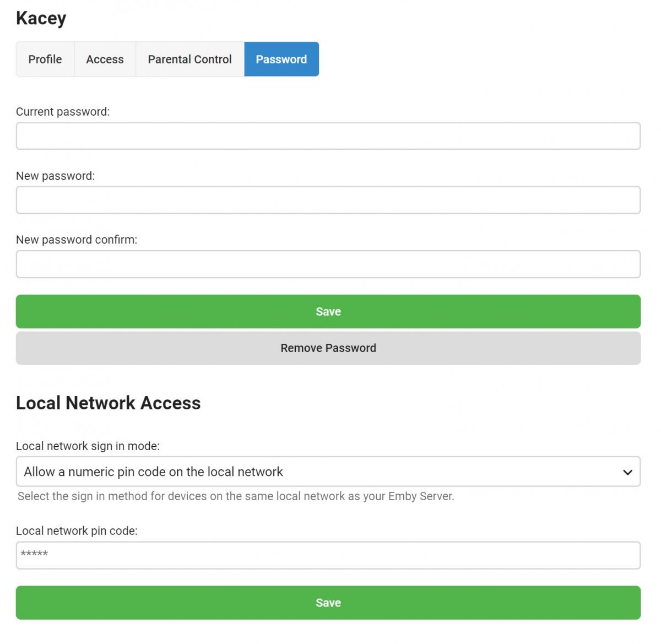Click the "New password confirm:" label
The height and width of the screenshot is (644, 661).
tap(77, 240)
